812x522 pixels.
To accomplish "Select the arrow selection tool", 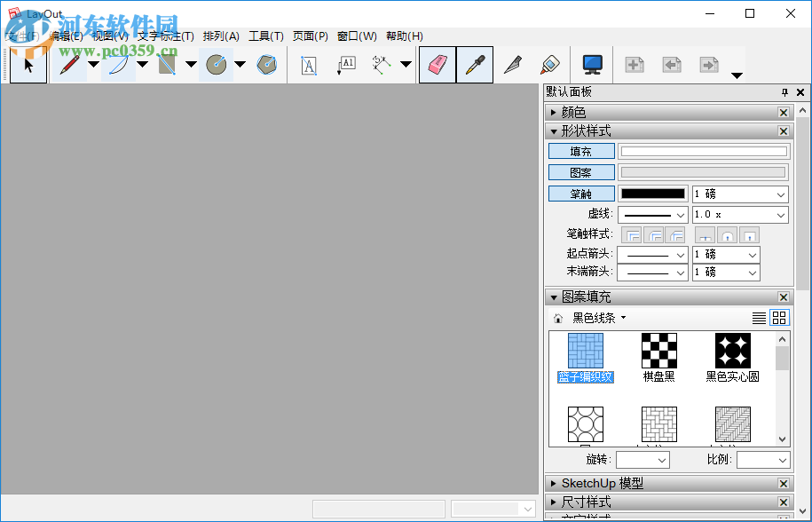I will click(27, 64).
